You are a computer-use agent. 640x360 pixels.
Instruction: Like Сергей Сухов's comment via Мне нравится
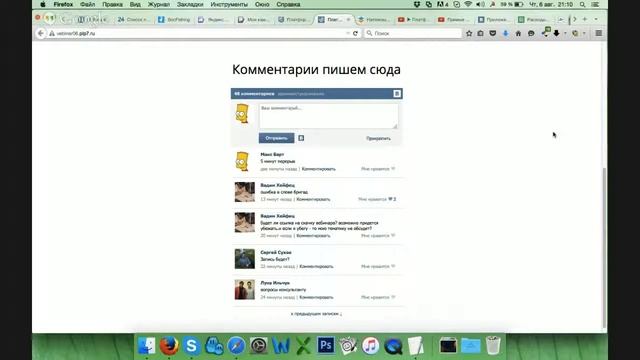pyautogui.click(x=378, y=266)
